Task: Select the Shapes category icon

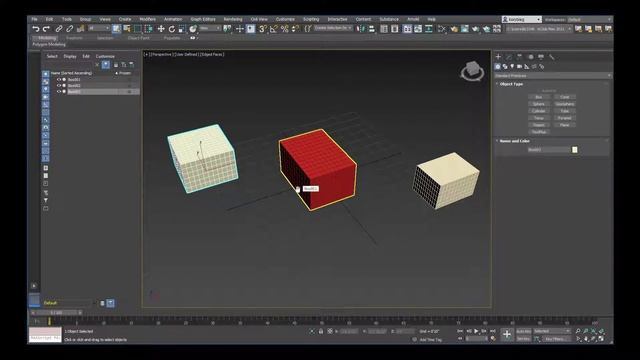Action: point(505,67)
